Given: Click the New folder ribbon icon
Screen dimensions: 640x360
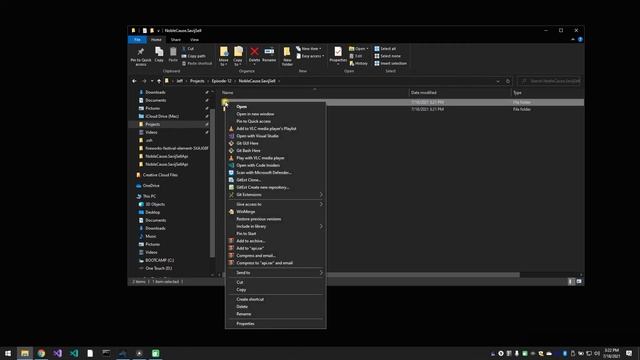Looking at the screenshot, I should pos(287,56).
